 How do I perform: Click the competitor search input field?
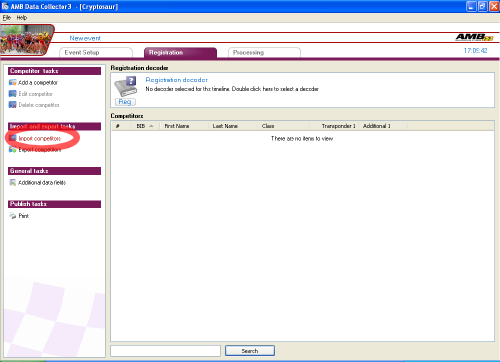click(166, 351)
